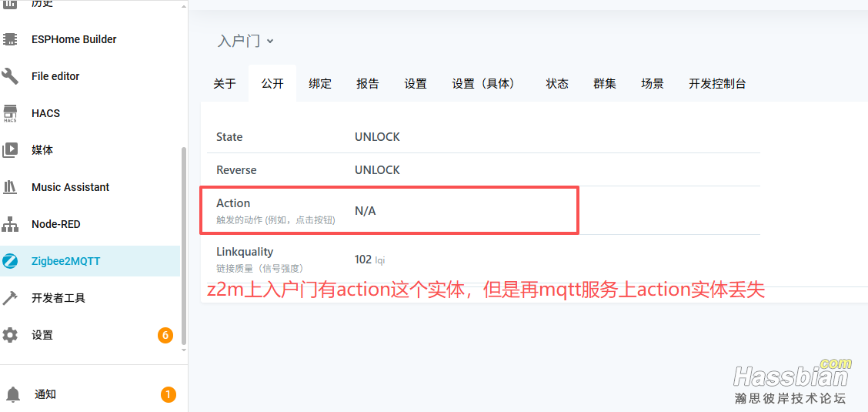Screen dimensions: 868x412
Task: Click the Action value N/A
Action: 366,211
